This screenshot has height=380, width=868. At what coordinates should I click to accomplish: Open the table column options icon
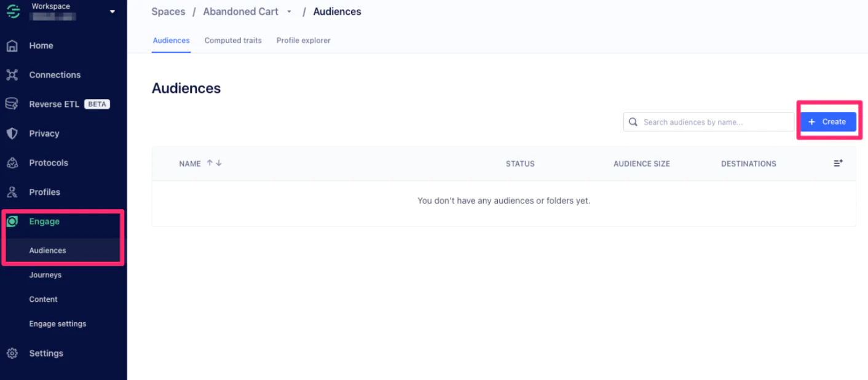click(x=838, y=164)
